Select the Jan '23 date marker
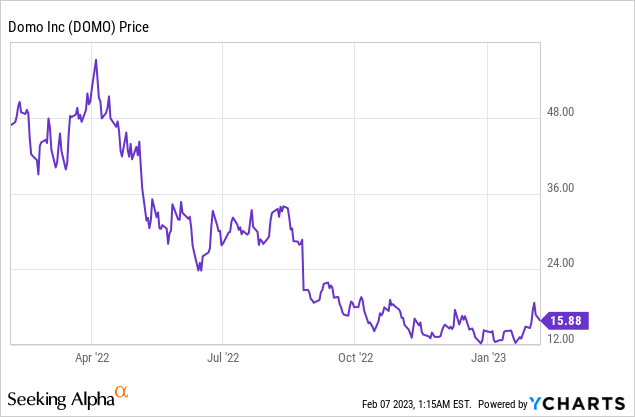The width and height of the screenshot is (635, 417). click(x=487, y=356)
